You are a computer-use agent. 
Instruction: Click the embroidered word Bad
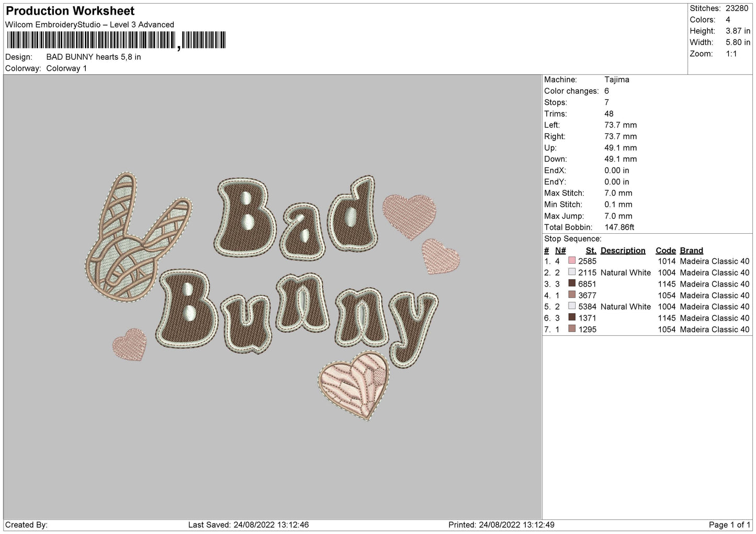[x=297, y=219]
